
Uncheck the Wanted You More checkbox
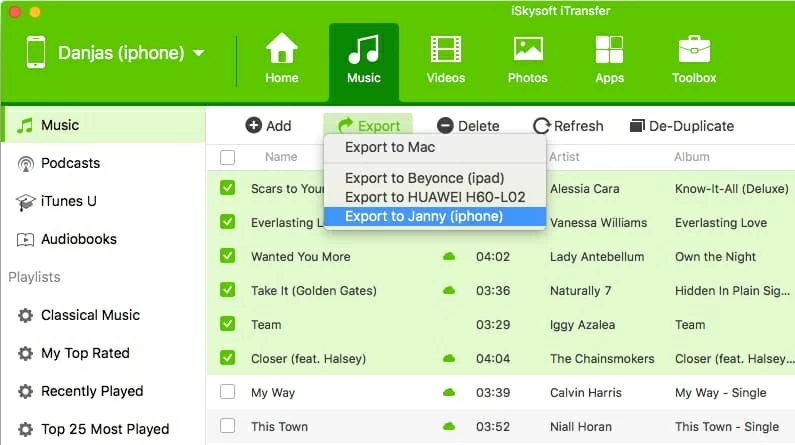tap(228, 256)
